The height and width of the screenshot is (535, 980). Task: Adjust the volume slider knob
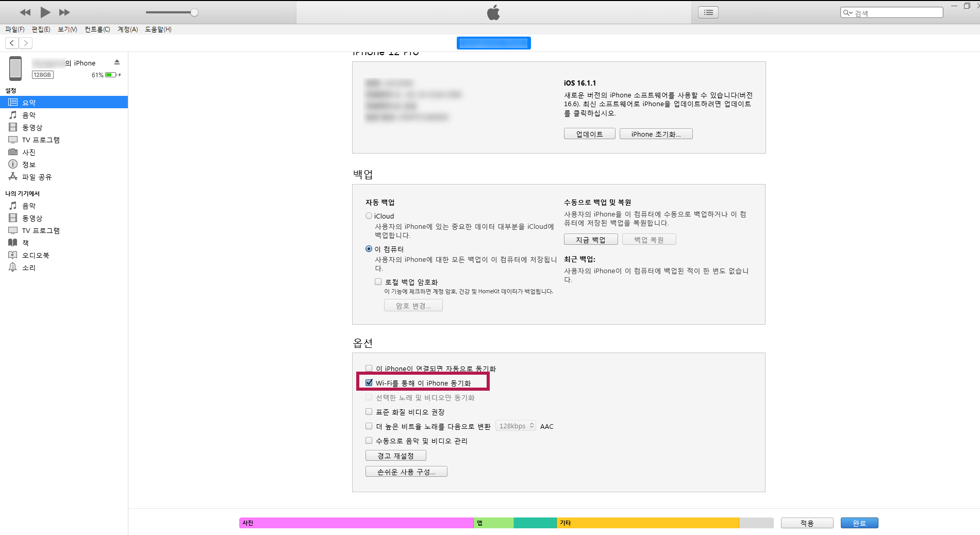[x=194, y=12]
